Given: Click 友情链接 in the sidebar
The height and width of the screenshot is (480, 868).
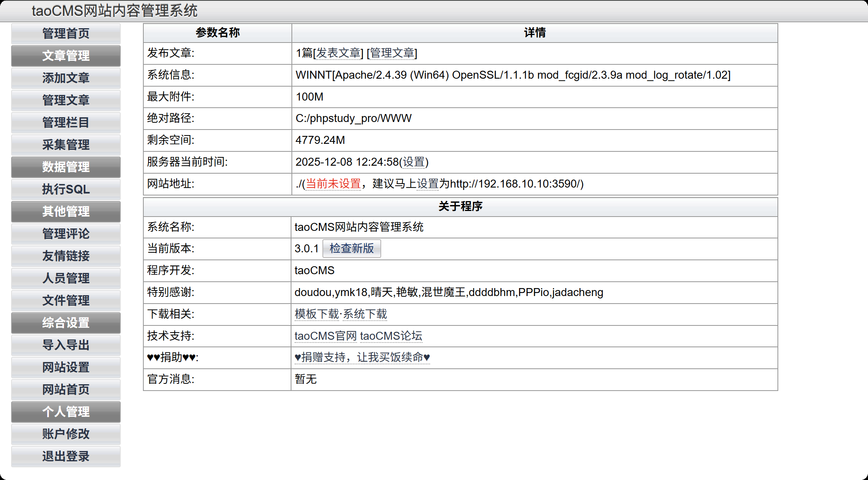Looking at the screenshot, I should [66, 256].
